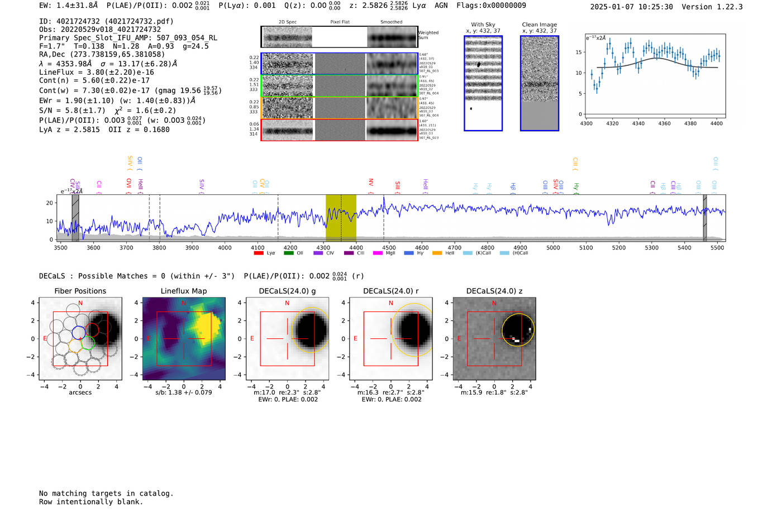Screen dimensions: 782x532
Task: Open the Fiber Positions image
Action: coord(80,339)
